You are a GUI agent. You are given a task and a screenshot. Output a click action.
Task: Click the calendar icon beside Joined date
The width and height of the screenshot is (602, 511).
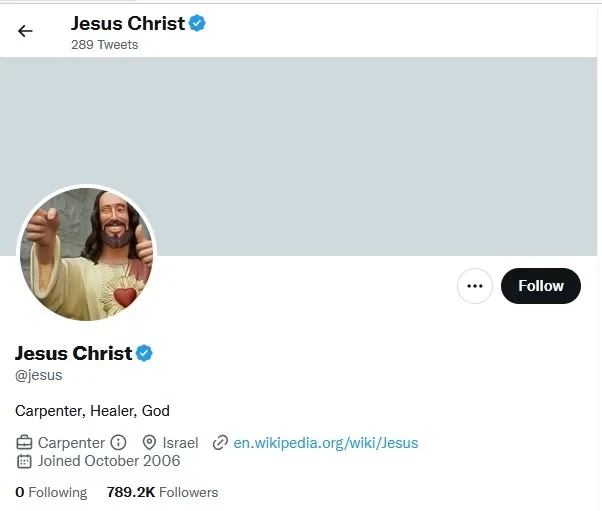point(25,461)
